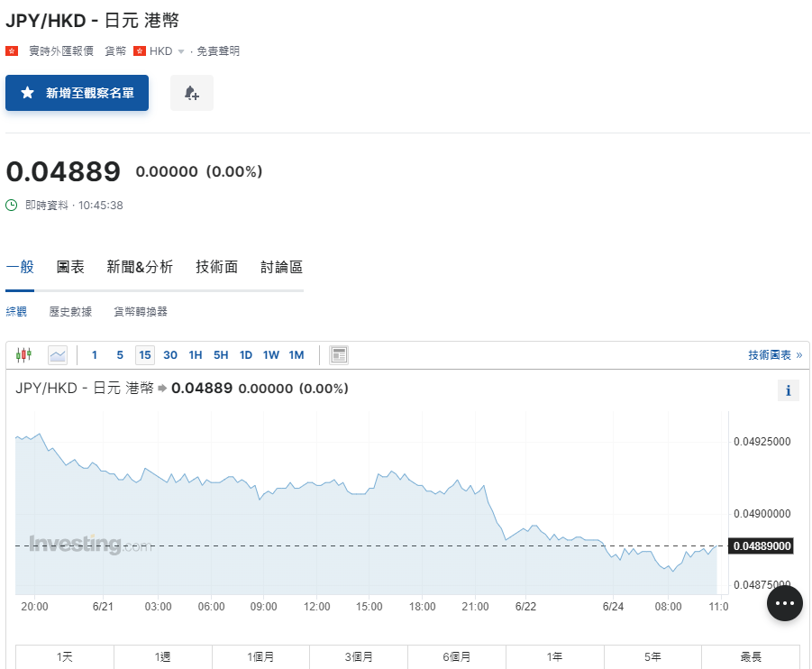The width and height of the screenshot is (812, 669).
Task: Open the 技術面 tab
Action: click(x=216, y=267)
